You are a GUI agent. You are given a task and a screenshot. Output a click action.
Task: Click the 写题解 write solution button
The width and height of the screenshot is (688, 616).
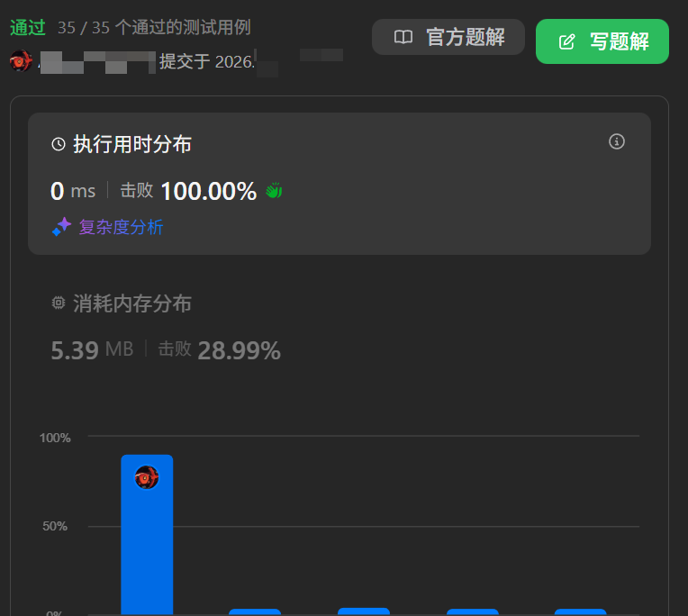602,41
